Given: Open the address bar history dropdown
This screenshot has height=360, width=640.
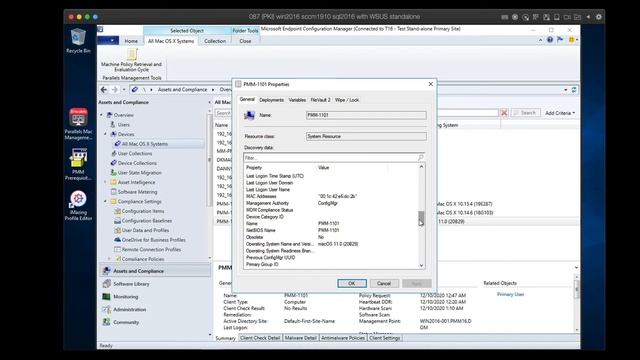Looking at the screenshot, I should pos(566,90).
